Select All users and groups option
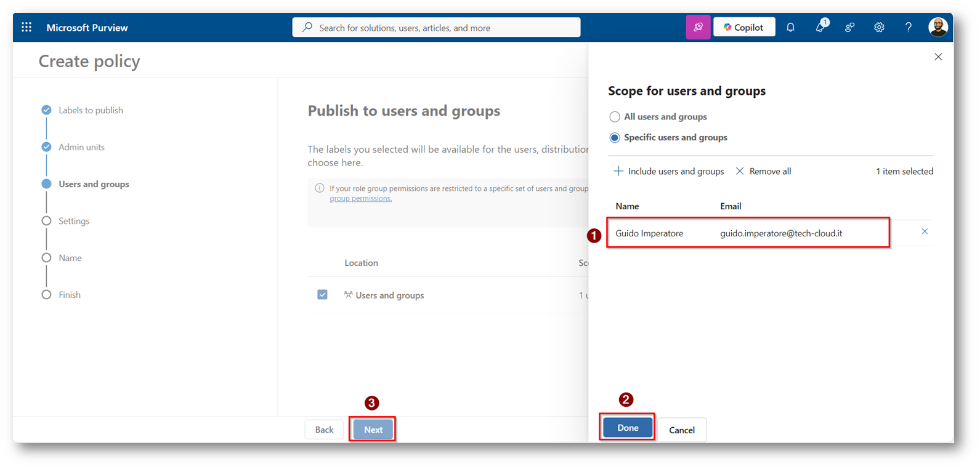The width and height of the screenshot is (980, 469). click(x=615, y=117)
